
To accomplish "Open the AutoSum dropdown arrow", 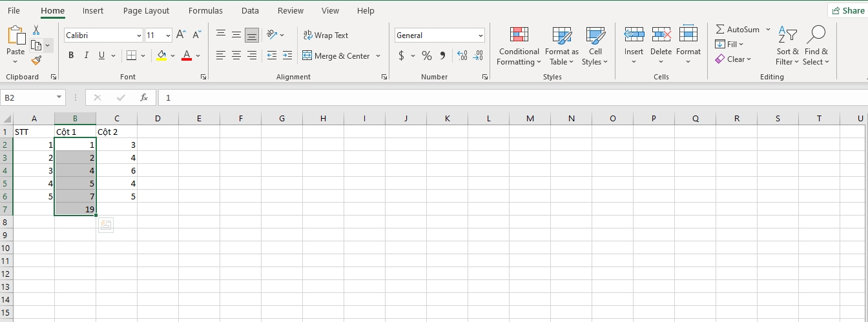I will coord(768,30).
